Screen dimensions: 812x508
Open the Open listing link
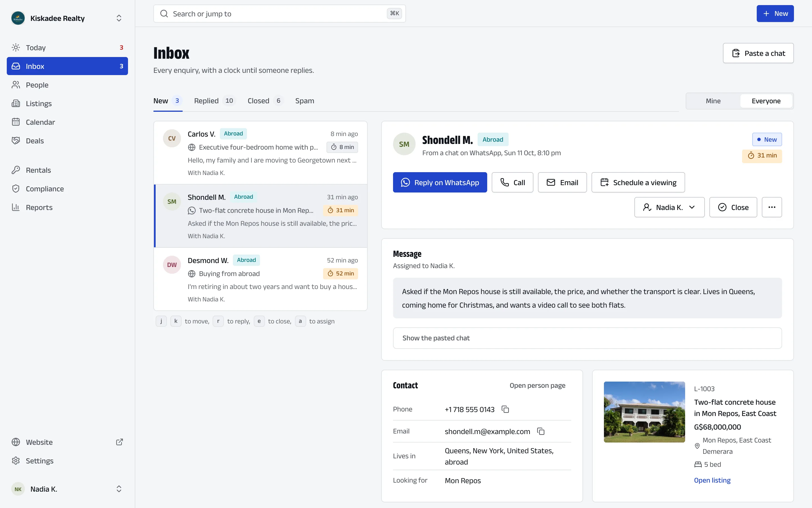[x=712, y=480]
